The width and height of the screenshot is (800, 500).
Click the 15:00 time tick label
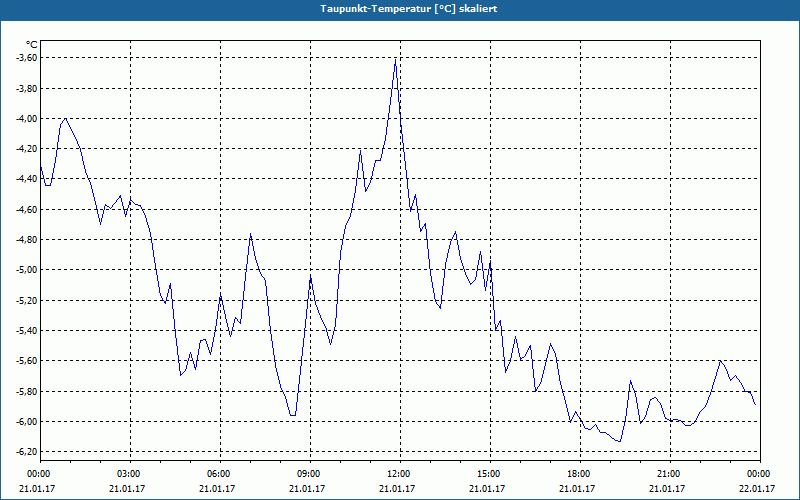(x=490, y=474)
